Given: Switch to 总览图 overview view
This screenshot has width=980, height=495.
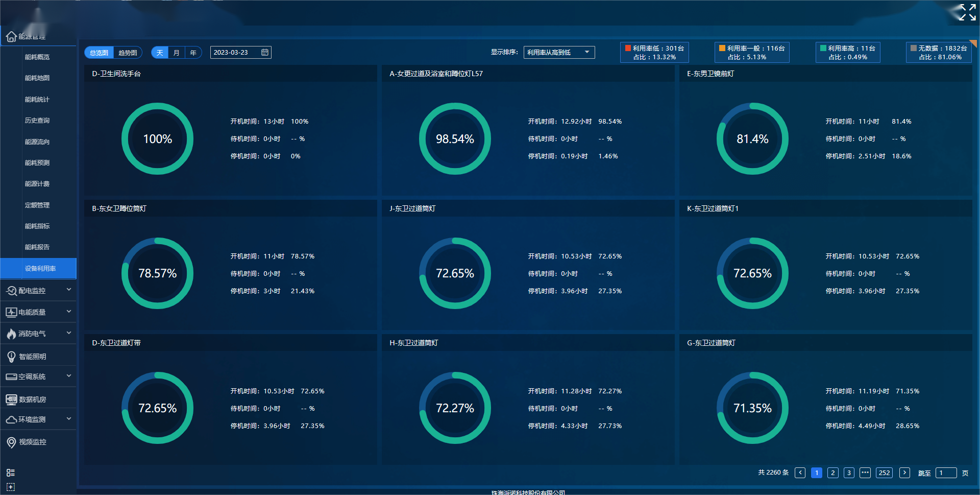Looking at the screenshot, I should coord(99,53).
